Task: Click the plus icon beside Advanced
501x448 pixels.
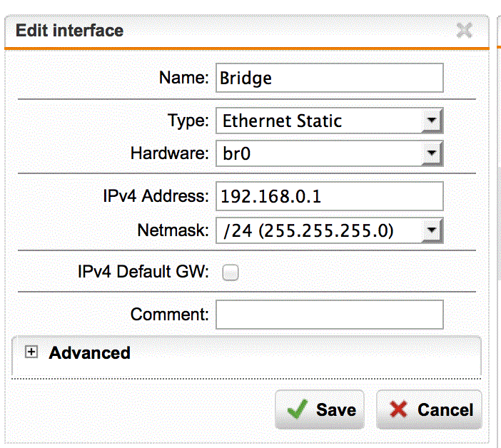Action: pos(31,352)
